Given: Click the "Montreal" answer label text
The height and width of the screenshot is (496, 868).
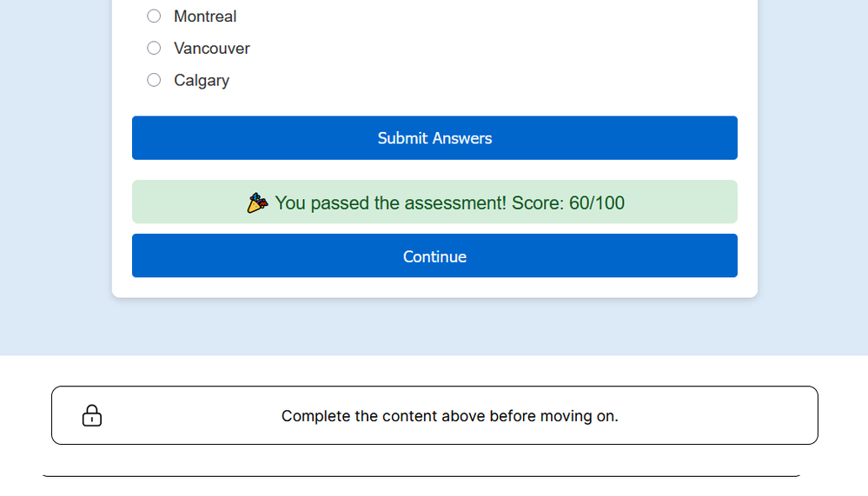Looking at the screenshot, I should tap(205, 17).
